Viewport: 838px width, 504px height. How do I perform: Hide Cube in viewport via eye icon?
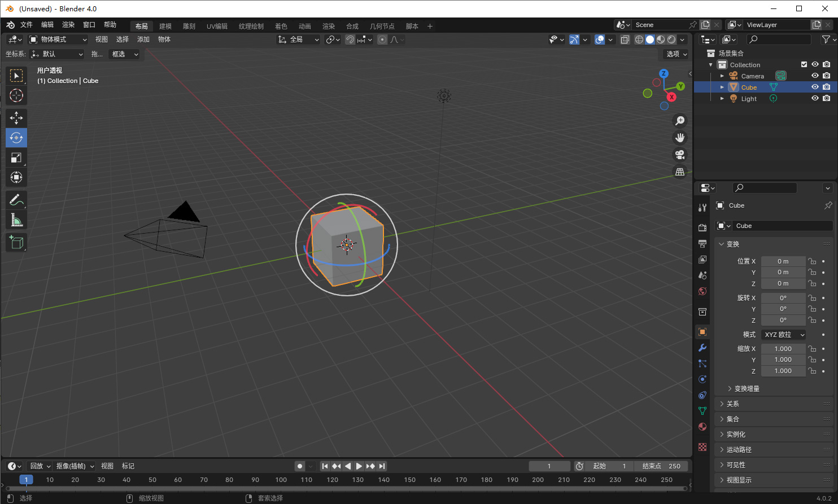[815, 87]
